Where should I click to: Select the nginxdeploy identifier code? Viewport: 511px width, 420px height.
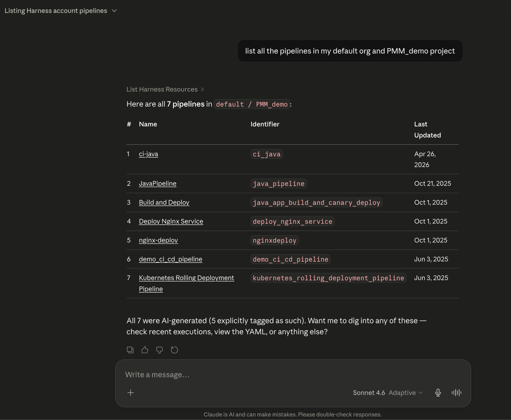pos(274,240)
